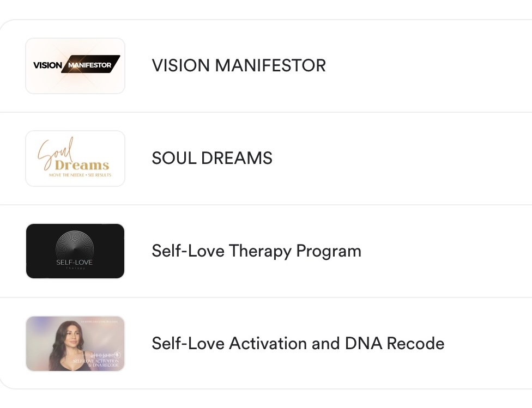Screen dimensions: 532x408
Task: Open the SOUL DREAMS title link
Action: click(x=212, y=159)
